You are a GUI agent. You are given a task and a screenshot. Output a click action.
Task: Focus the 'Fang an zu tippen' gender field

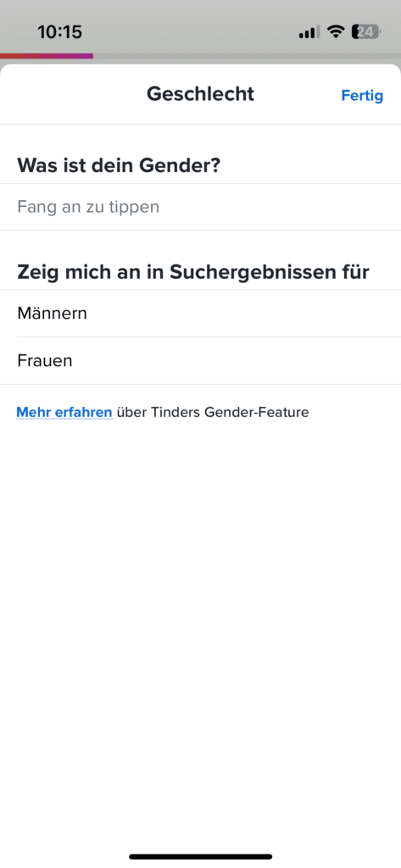[200, 207]
